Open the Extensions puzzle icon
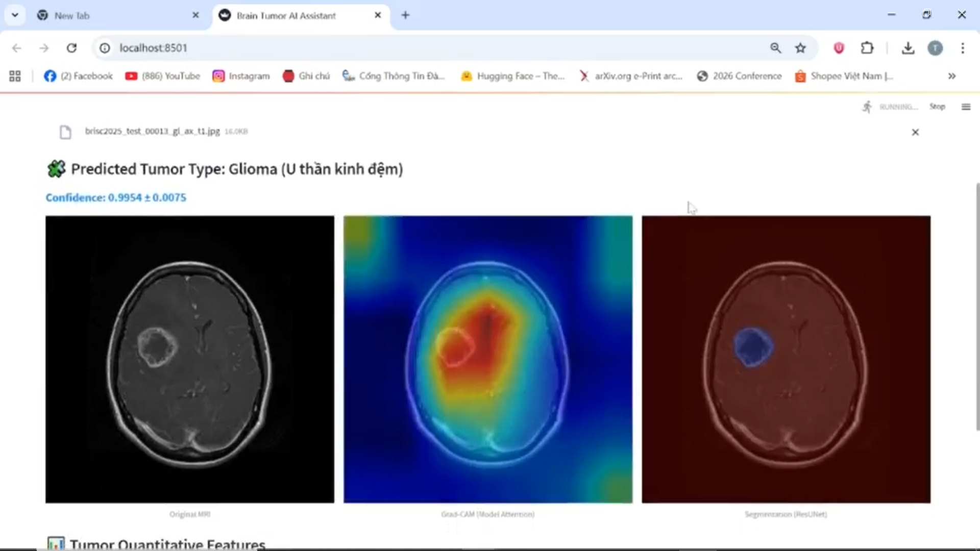Screen dimensions: 980x551 (x=867, y=48)
